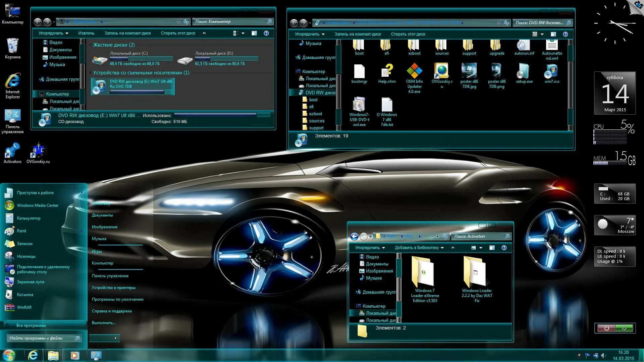
Task: Open the Recycle Bin desktop icon
Action: pos(12,46)
